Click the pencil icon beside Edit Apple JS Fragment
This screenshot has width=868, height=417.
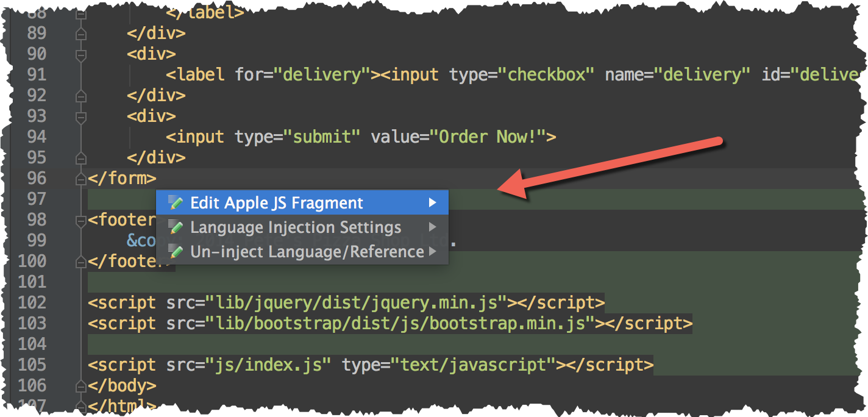[x=176, y=202]
